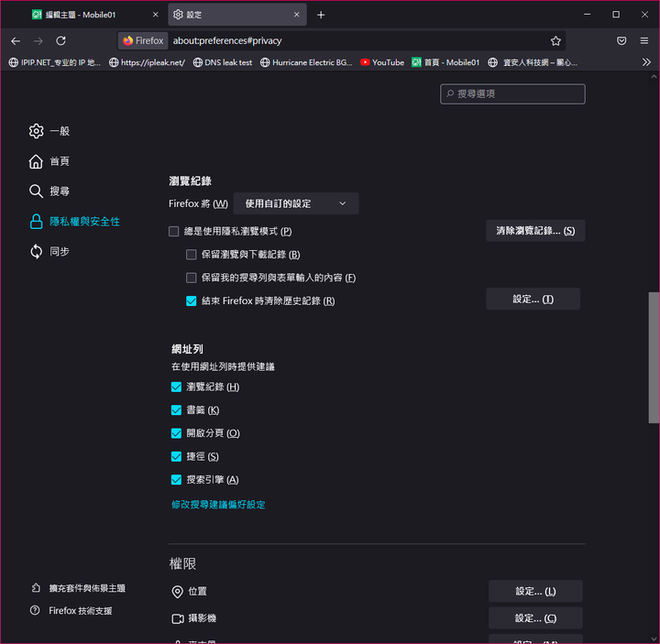Click the Firefox identity icon in address bar
The image size is (660, 644).
point(143,41)
